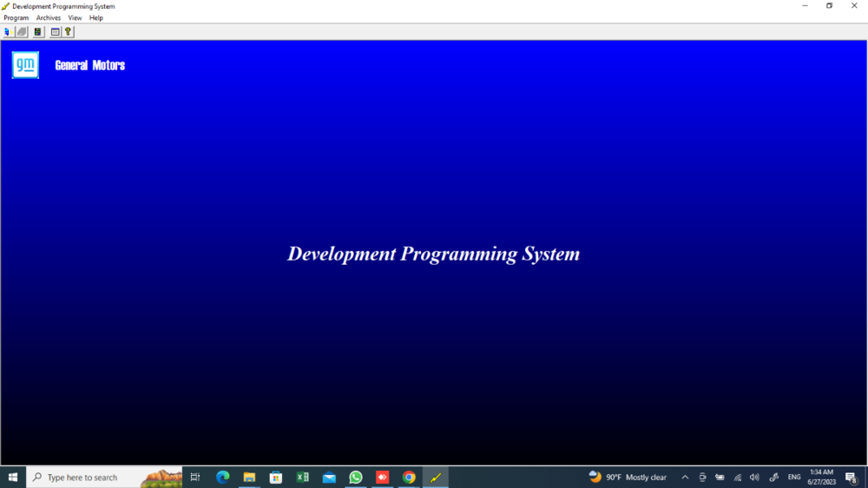Click the Windows Start button
This screenshot has height=488, width=868.
point(13,477)
